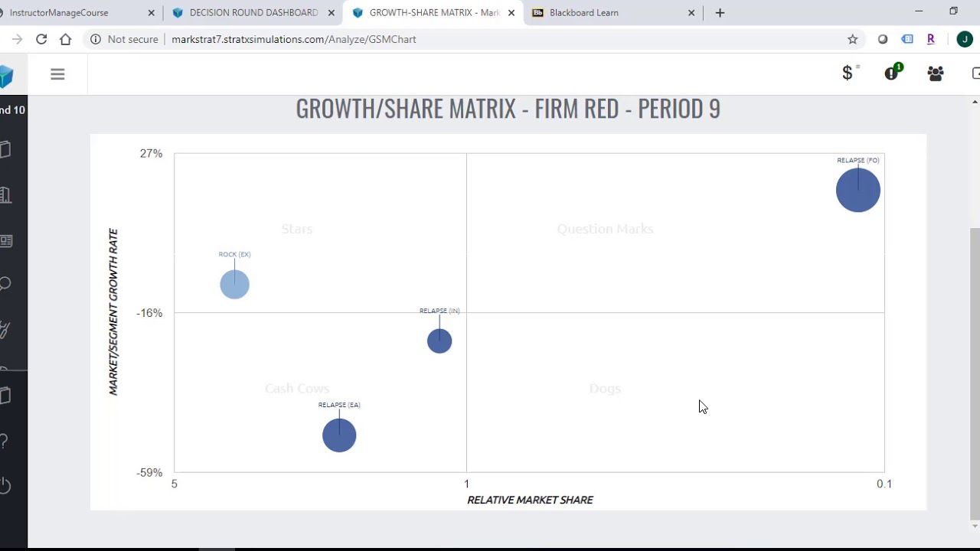The height and width of the screenshot is (551, 980).
Task: Select the RELAPSE (EA) bubble
Action: tap(339, 435)
